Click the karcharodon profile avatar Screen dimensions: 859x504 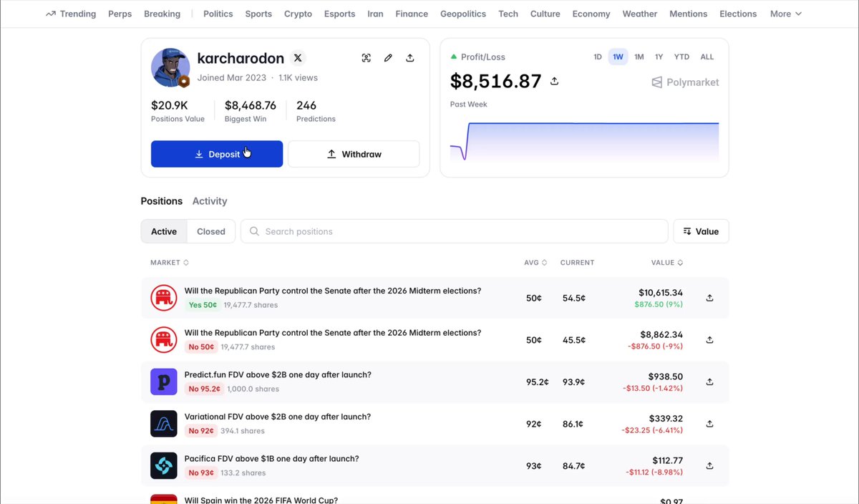coord(170,68)
